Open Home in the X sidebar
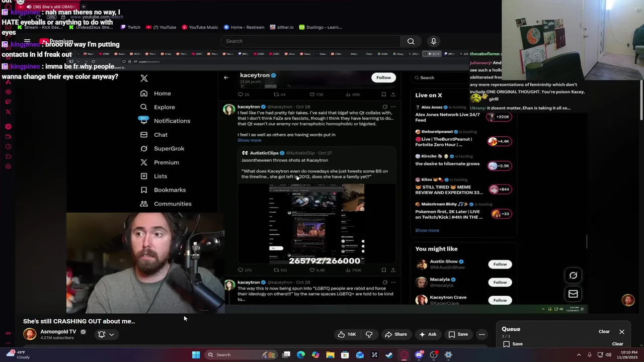The image size is (644, 362). point(156,94)
